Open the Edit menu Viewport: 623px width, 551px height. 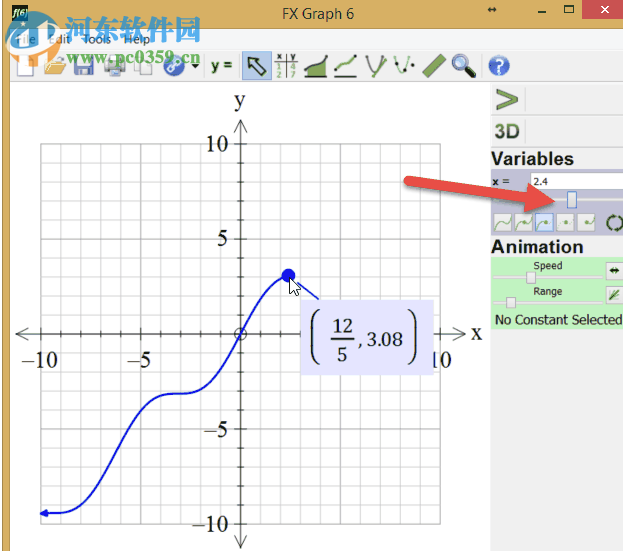click(x=60, y=39)
